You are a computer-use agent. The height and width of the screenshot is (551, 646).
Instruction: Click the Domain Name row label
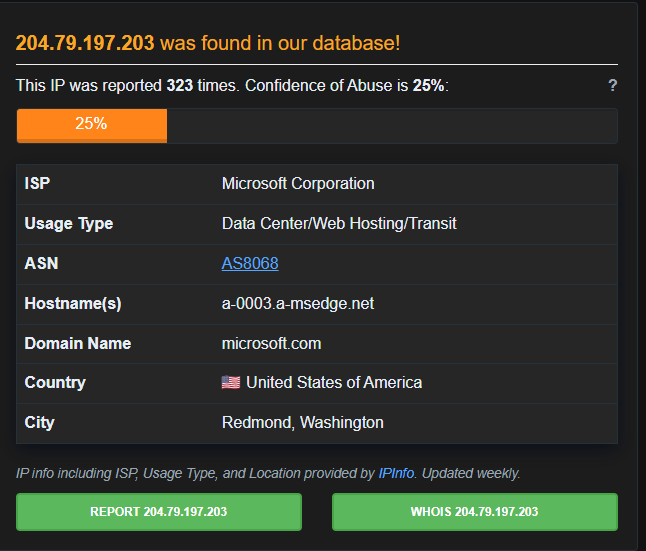[x=78, y=343]
